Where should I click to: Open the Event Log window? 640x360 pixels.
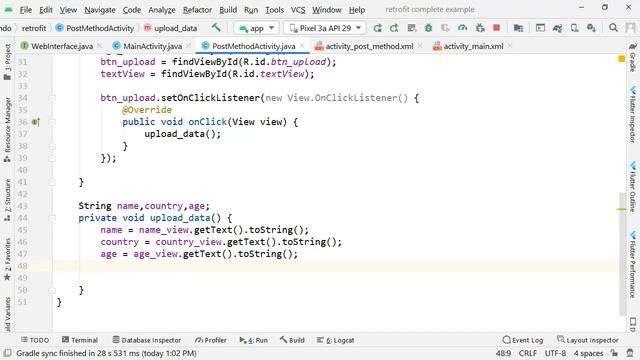(x=523, y=340)
